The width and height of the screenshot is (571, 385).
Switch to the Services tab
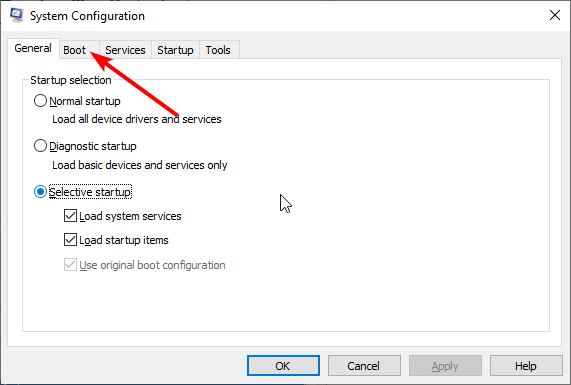coord(125,50)
